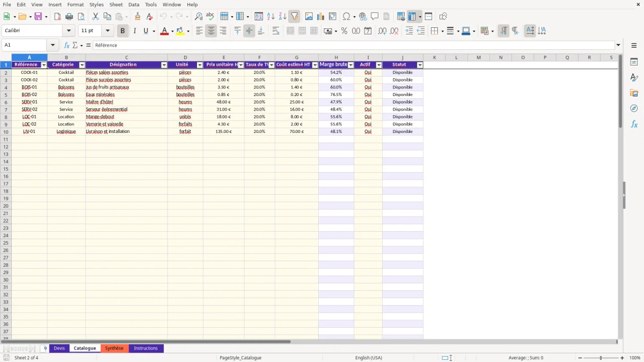The image size is (644, 362).
Task: Toggle Align Right
Action: click(x=223, y=31)
